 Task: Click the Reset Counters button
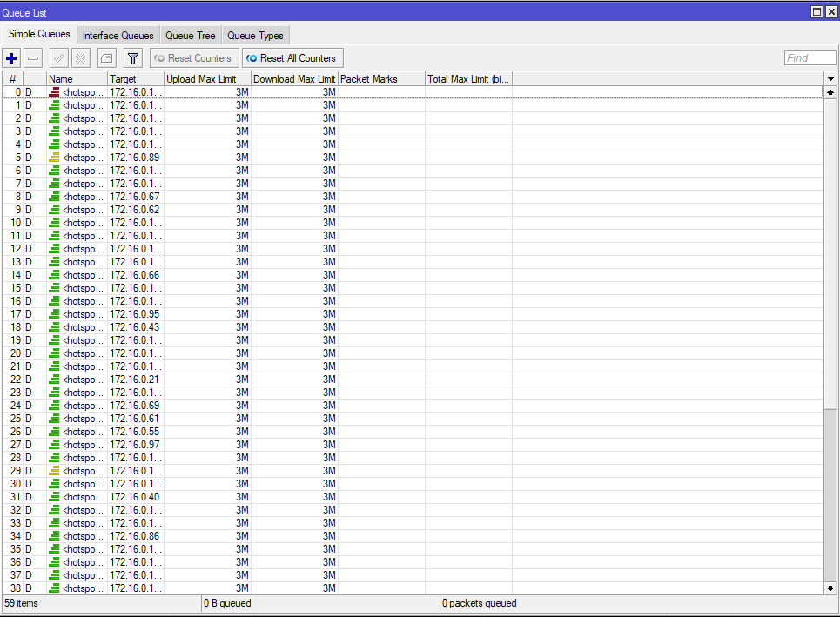pos(194,57)
